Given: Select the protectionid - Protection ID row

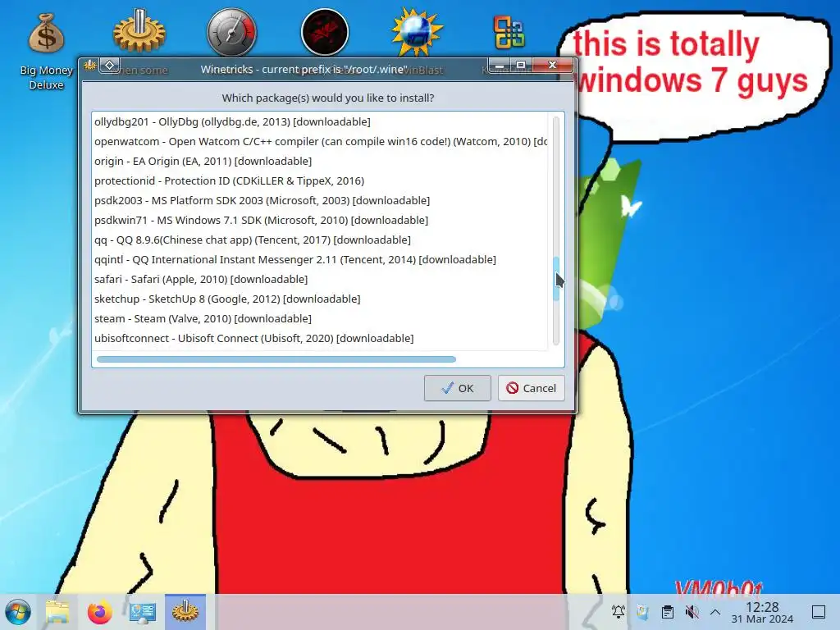Looking at the screenshot, I should [321, 180].
